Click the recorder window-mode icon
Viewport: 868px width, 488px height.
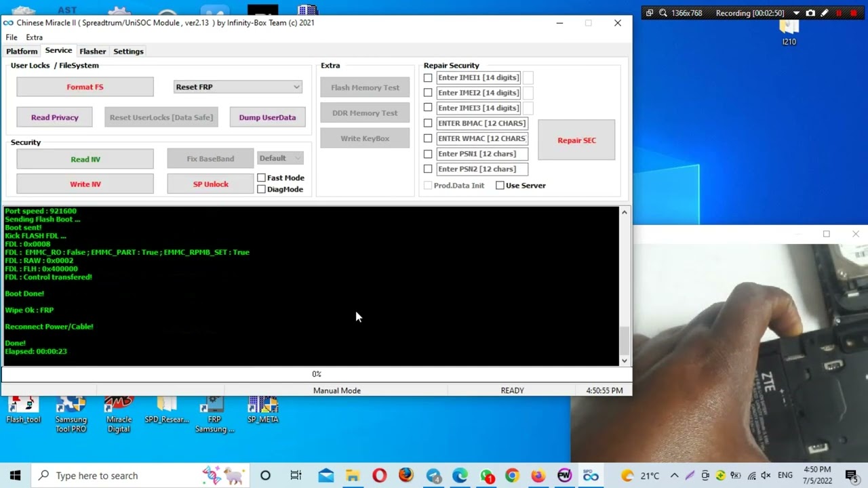click(649, 13)
